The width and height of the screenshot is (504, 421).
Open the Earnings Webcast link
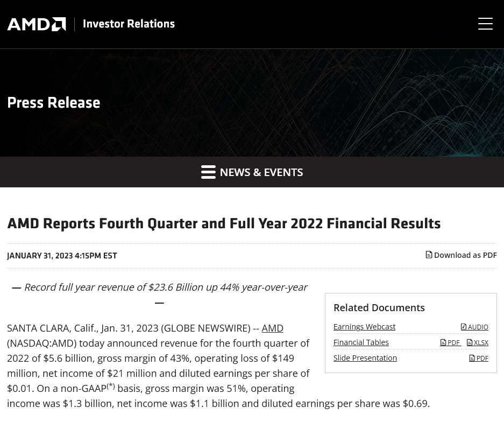click(x=364, y=327)
